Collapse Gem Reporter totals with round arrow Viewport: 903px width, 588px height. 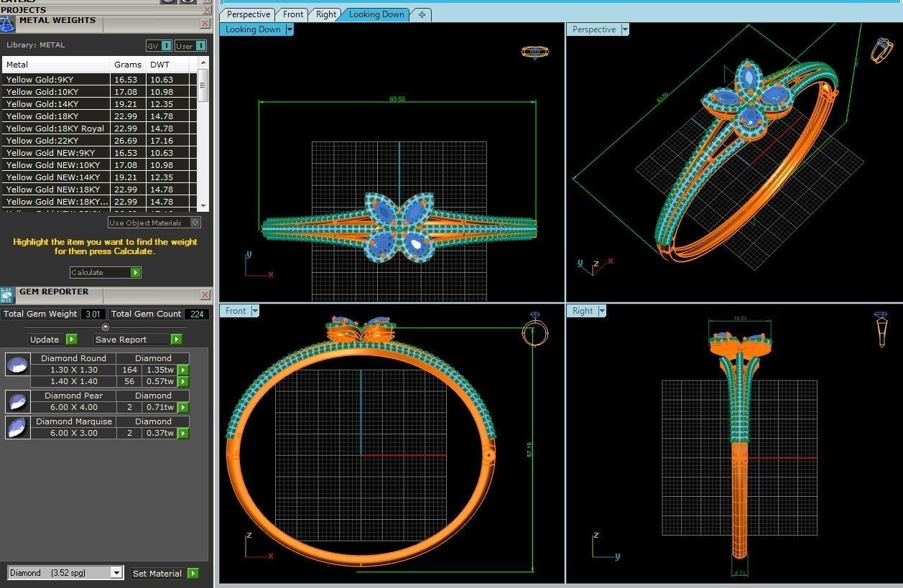[106, 327]
